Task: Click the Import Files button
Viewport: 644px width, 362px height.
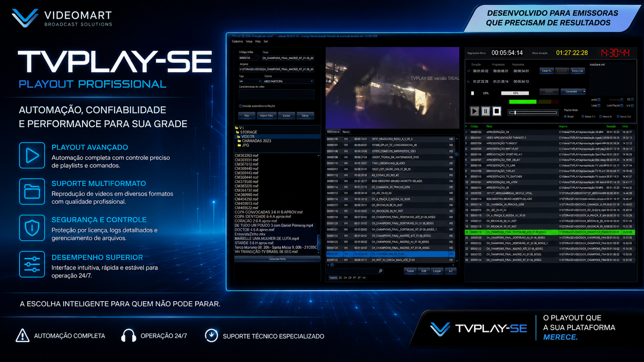Action: coord(266,115)
